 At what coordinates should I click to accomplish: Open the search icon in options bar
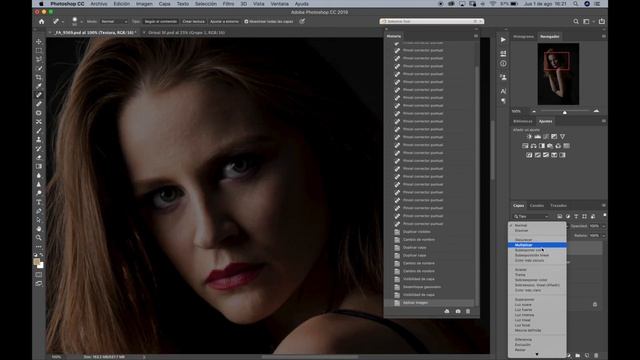pyautogui.click(x=576, y=21)
